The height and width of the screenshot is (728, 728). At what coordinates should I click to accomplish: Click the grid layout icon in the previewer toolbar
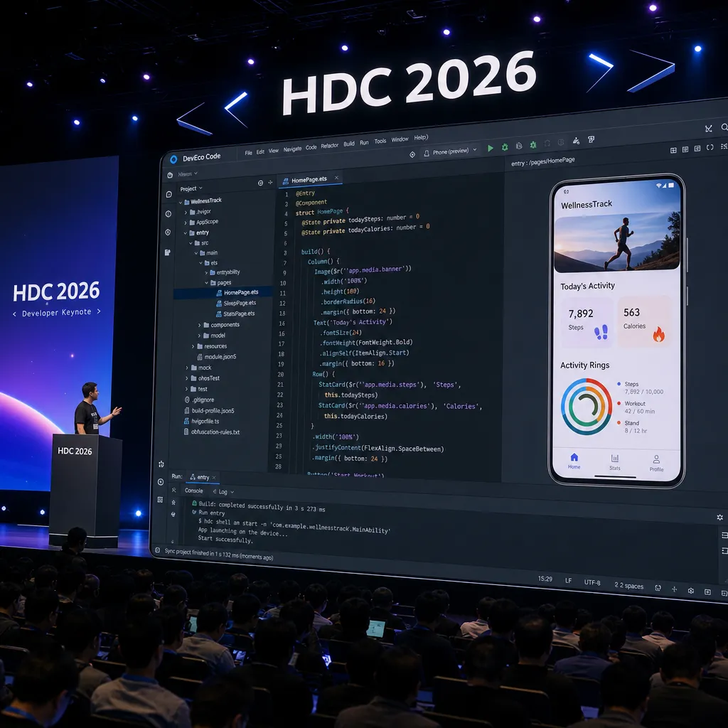click(673, 150)
